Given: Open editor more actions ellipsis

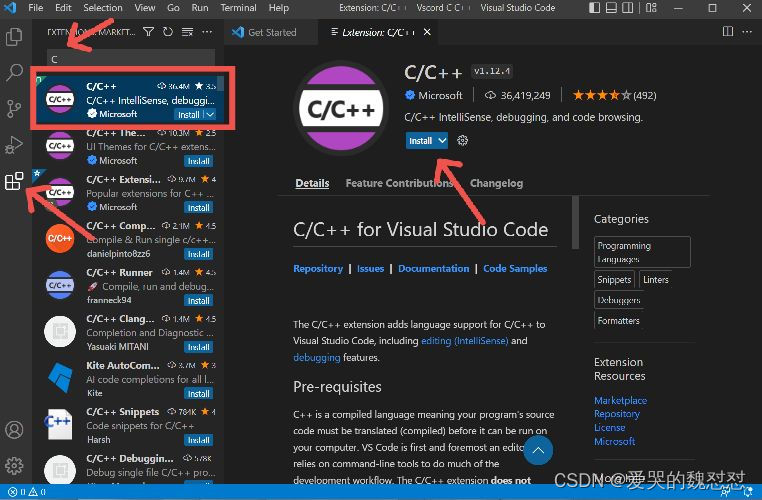Looking at the screenshot, I should click(747, 32).
